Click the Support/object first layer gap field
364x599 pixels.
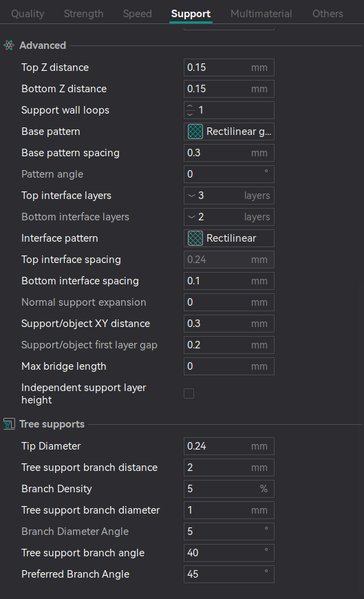229,345
